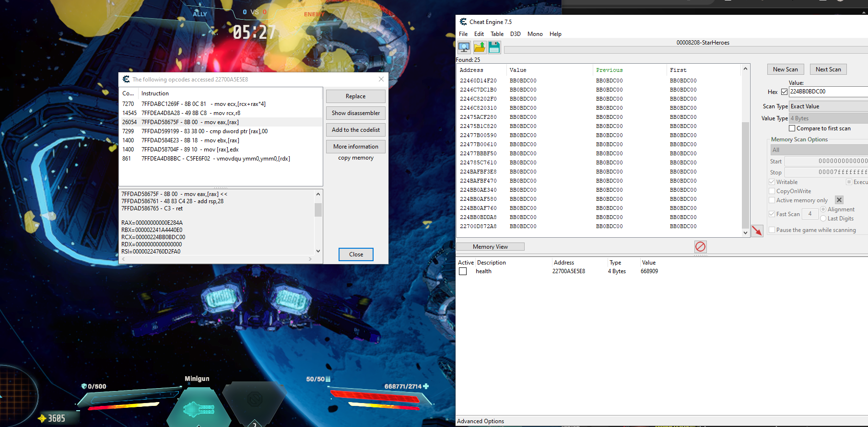This screenshot has width=868, height=427.
Task: Open the Mono menu
Action: coord(535,34)
